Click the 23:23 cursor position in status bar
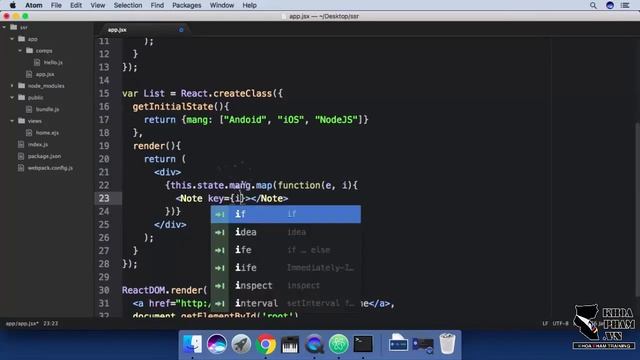The image size is (640, 360). click(x=51, y=324)
